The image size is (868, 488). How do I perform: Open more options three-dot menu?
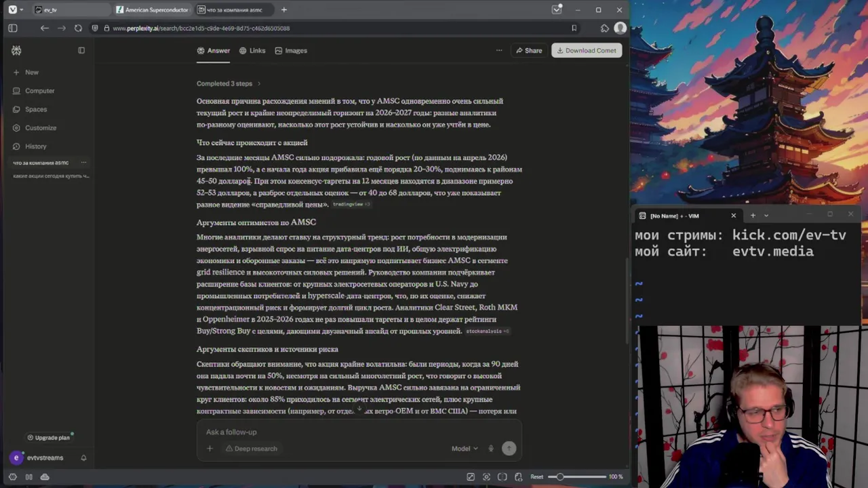click(499, 50)
